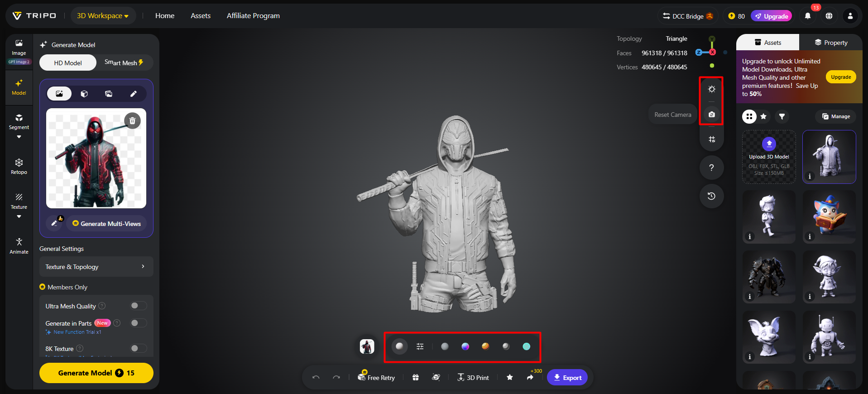Open the hooded figure asset thumbnail
Image resolution: width=868 pixels, height=394 pixels.
829,157
